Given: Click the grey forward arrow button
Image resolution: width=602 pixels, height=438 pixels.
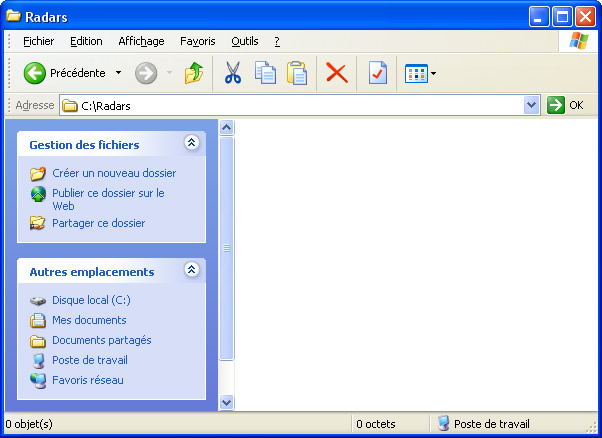Looking at the screenshot, I should point(146,73).
